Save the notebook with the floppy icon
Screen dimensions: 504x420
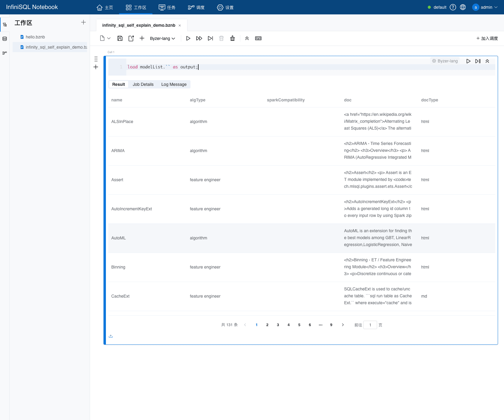(120, 38)
